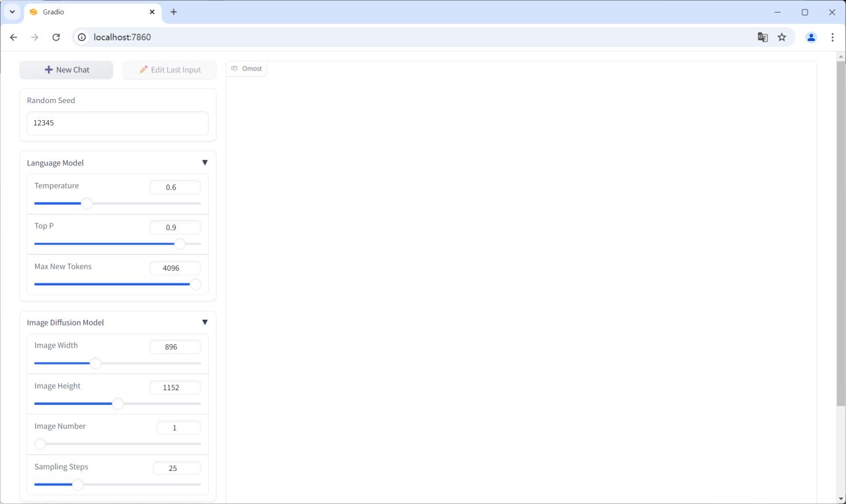Image resolution: width=846 pixels, height=504 pixels.
Task: Start a New Chat
Action: click(x=66, y=70)
